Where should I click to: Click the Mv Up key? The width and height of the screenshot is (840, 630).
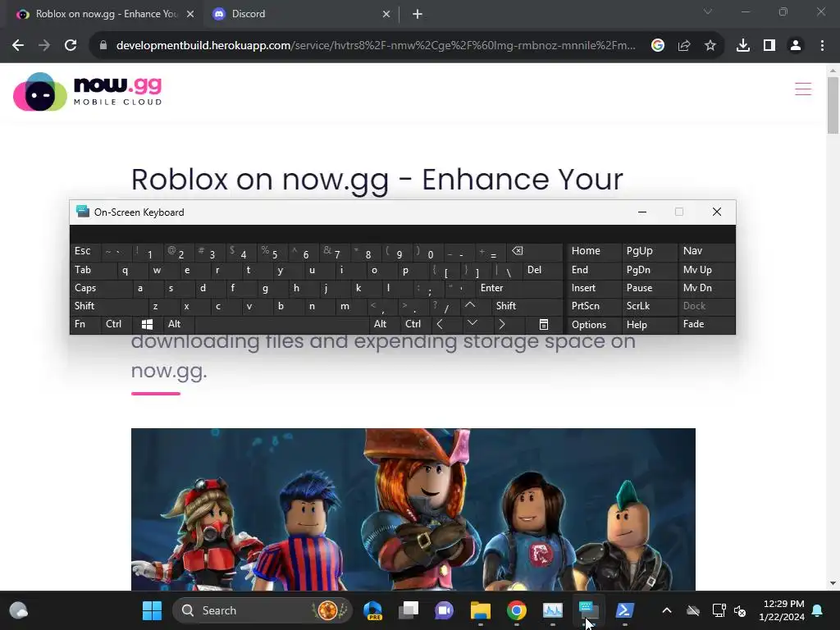coord(706,270)
